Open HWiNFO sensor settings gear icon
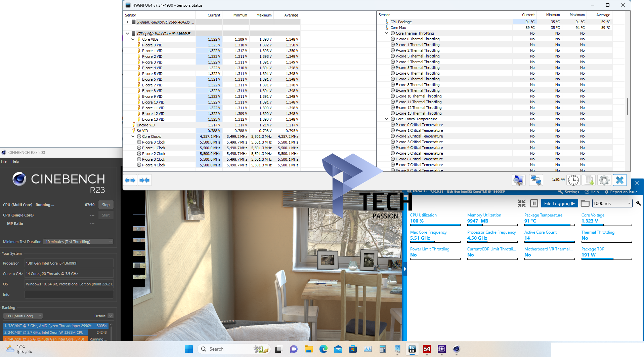Image resolution: width=644 pixels, height=357 pixels. tap(604, 180)
